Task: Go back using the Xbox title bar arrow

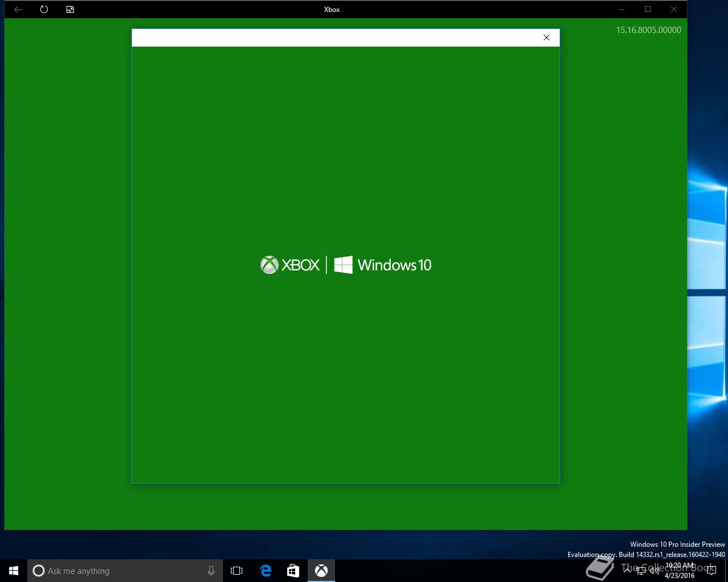Action: coord(18,9)
